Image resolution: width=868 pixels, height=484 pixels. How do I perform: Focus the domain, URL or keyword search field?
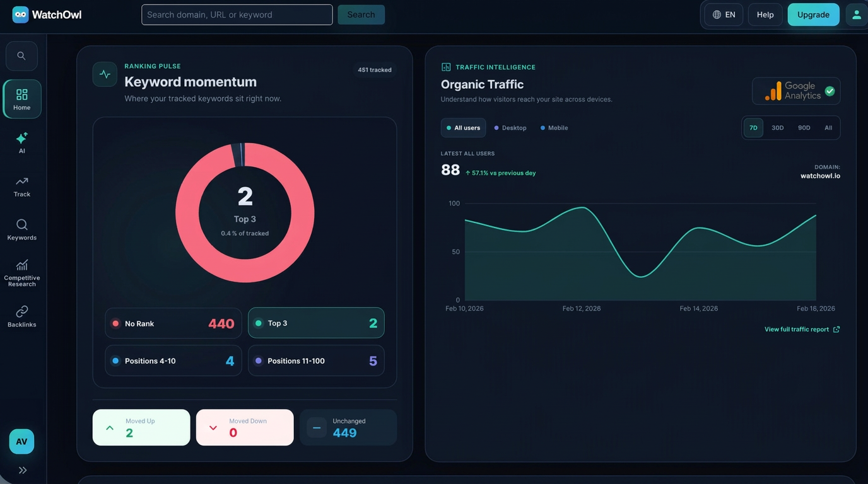pos(237,14)
